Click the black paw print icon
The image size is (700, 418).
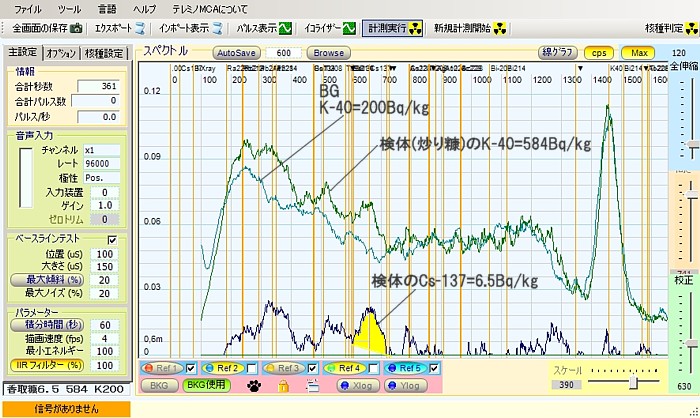pyautogui.click(x=254, y=385)
